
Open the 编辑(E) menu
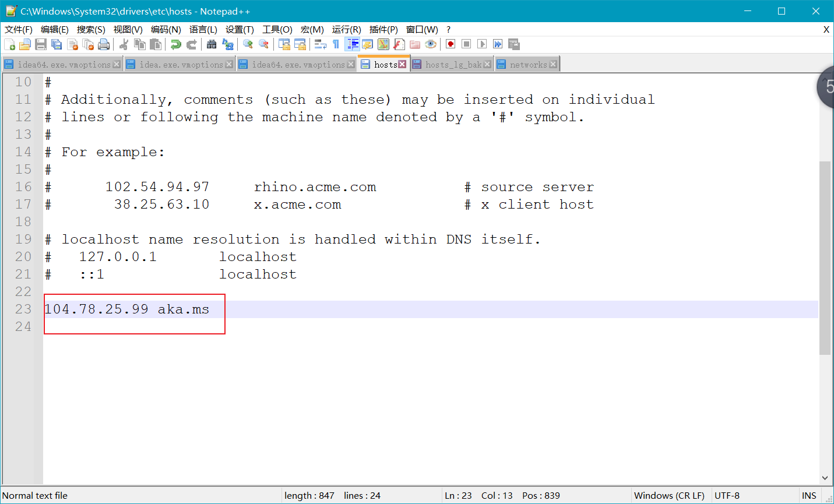point(55,29)
